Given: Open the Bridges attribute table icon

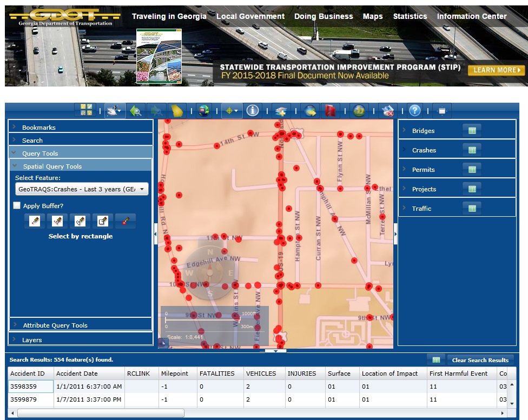Looking at the screenshot, I should click(472, 131).
